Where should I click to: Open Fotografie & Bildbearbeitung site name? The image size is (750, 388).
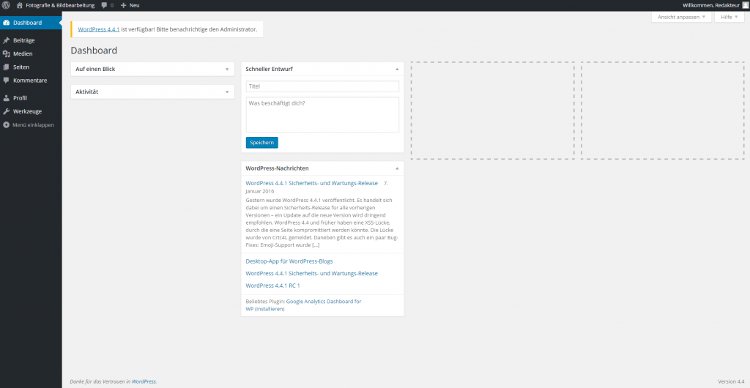point(60,5)
